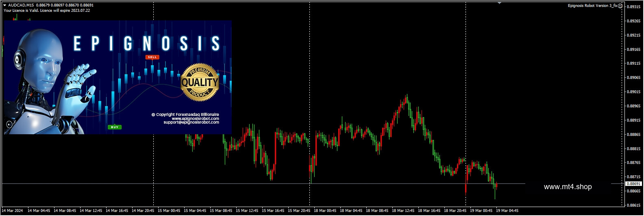Click the '14 Mar 20:45' time axis label
Image resolution: width=644 pixels, height=216 pixels.
click(x=143, y=211)
